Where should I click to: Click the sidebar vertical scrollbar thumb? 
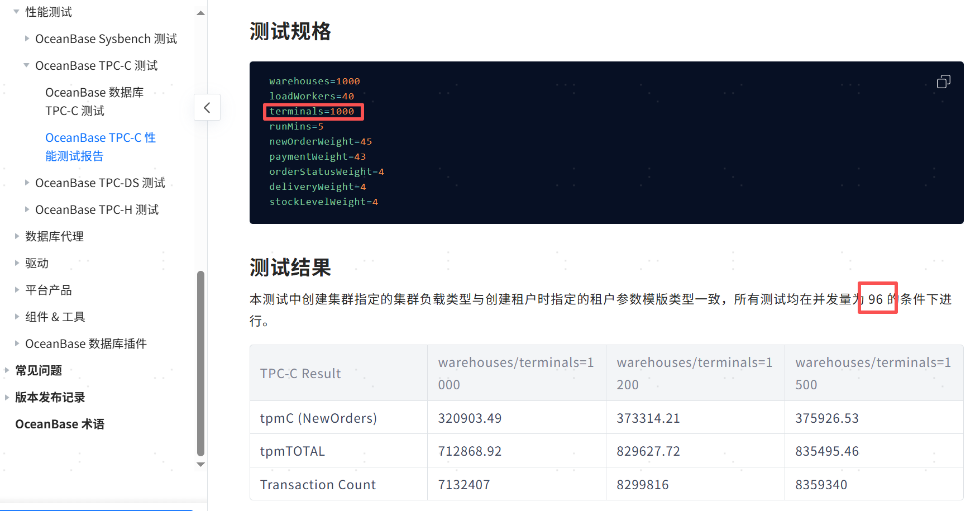(x=201, y=363)
